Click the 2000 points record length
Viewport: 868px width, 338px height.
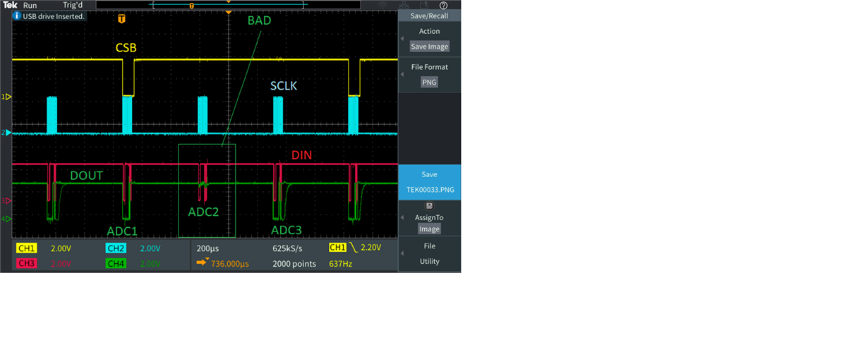tap(294, 264)
